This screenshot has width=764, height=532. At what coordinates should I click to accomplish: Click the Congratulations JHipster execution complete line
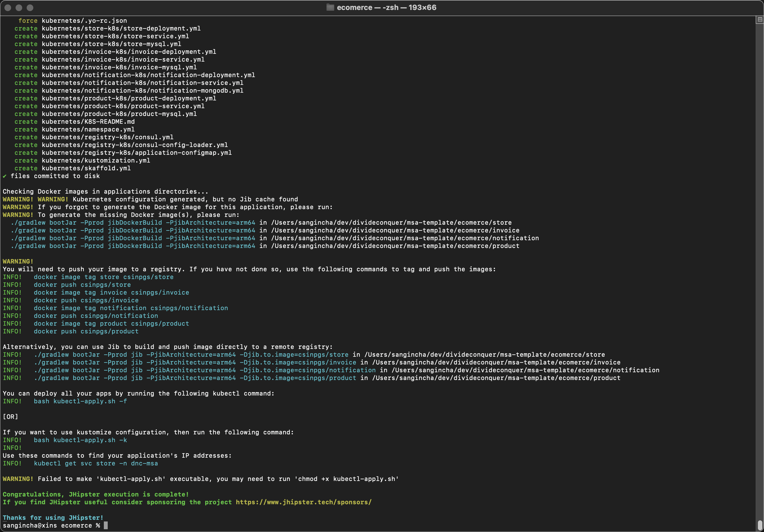[96, 495]
